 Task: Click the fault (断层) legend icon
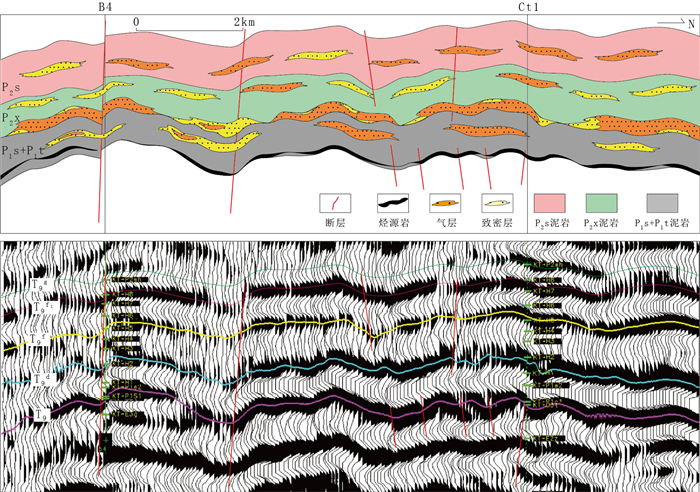[x=333, y=204]
